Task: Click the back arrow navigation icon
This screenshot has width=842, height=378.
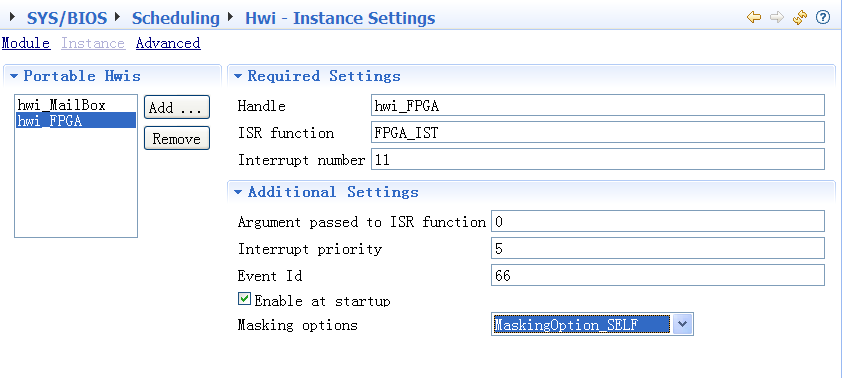Action: (754, 17)
